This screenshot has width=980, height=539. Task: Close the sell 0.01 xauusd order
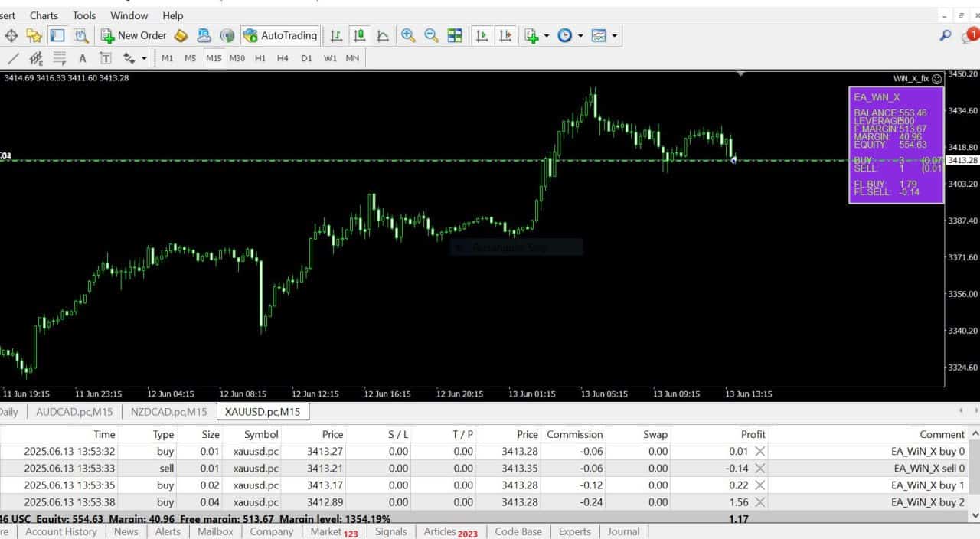(x=759, y=469)
